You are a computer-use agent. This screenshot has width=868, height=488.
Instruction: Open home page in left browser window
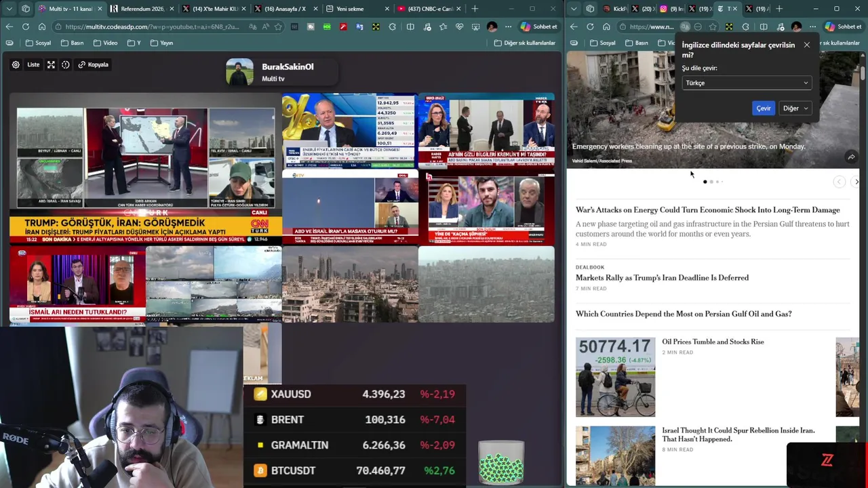point(42,26)
